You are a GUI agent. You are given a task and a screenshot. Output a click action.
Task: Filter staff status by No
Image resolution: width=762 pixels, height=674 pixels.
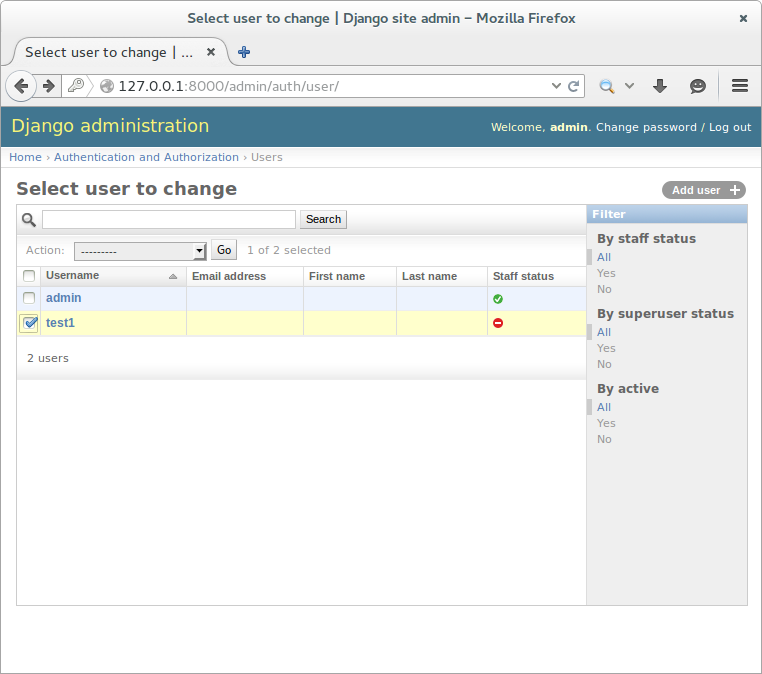(604, 289)
